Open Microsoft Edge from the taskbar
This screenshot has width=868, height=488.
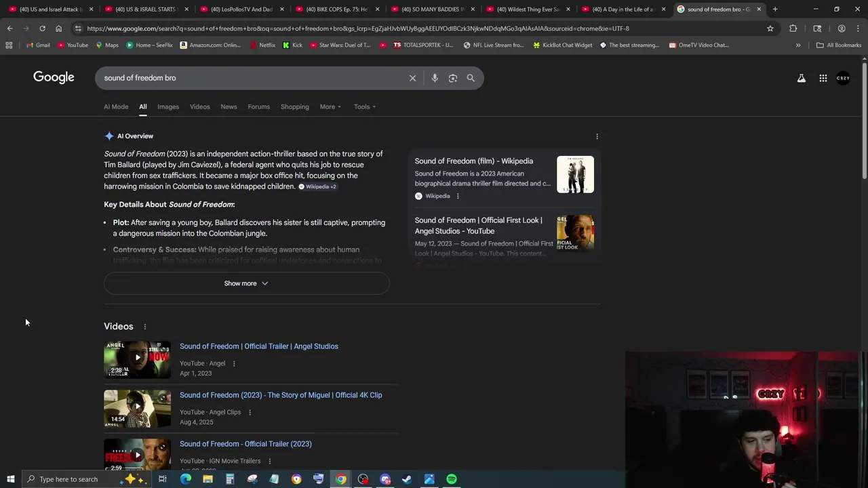coord(185,479)
